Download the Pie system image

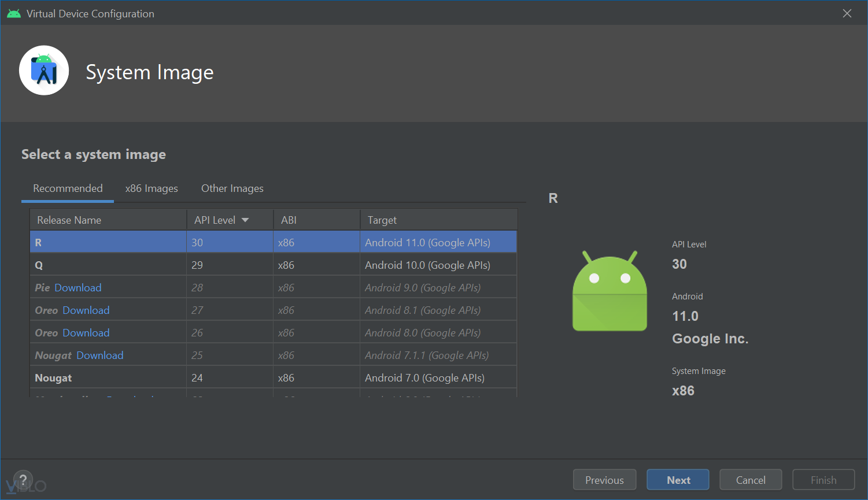pos(77,288)
